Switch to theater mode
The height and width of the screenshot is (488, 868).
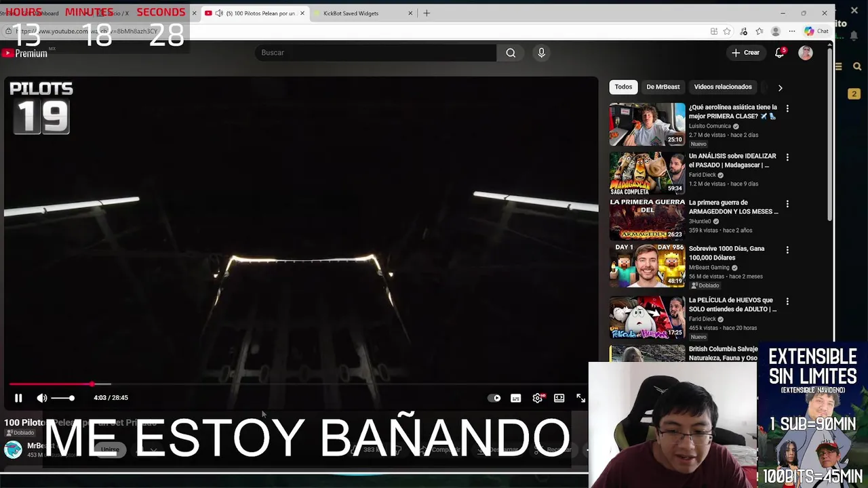[x=559, y=398]
